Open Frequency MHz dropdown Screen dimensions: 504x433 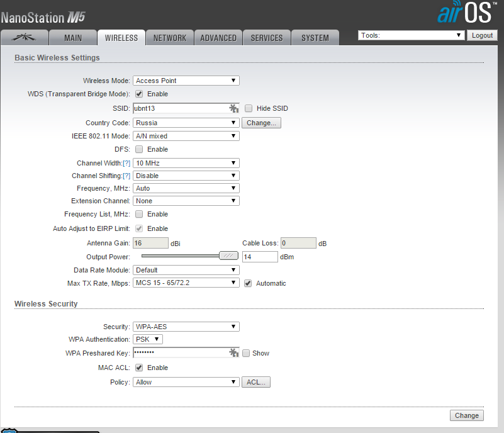186,188
